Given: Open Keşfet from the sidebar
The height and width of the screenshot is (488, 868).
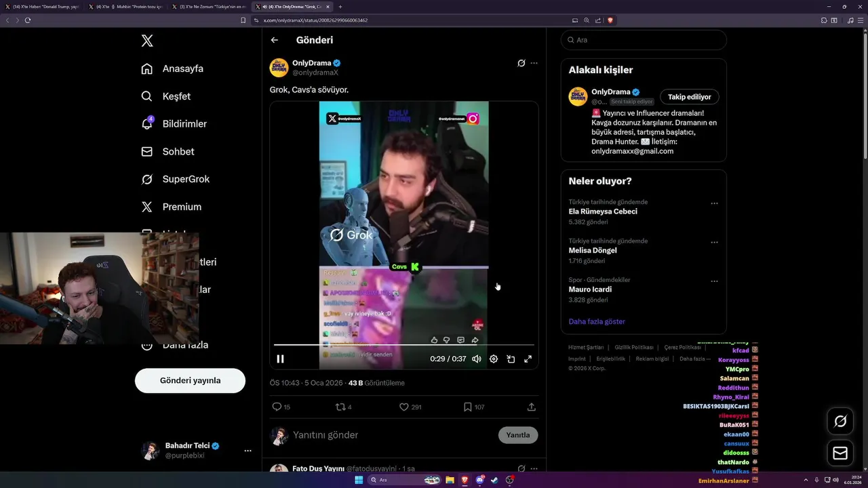Looking at the screenshot, I should (x=166, y=96).
